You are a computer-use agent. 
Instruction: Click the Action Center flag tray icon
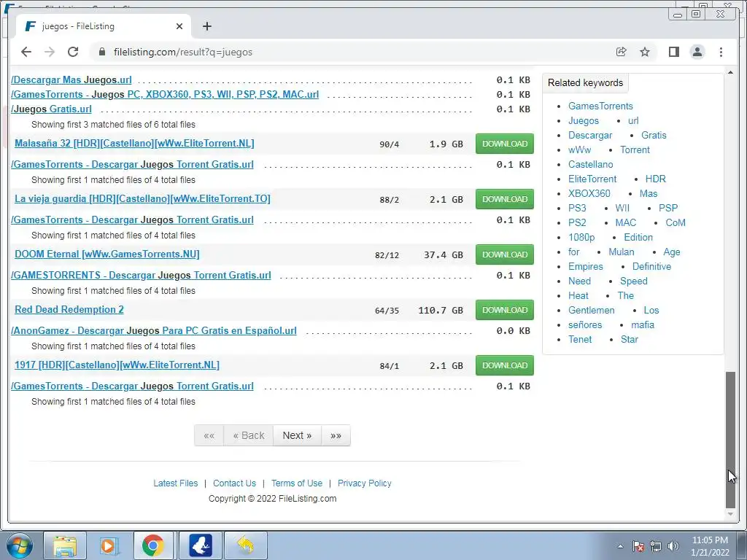point(638,546)
